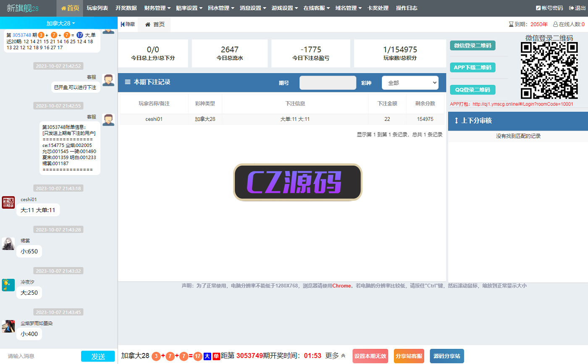
Task: Click the 退出 logout icon
Action: (x=571, y=8)
